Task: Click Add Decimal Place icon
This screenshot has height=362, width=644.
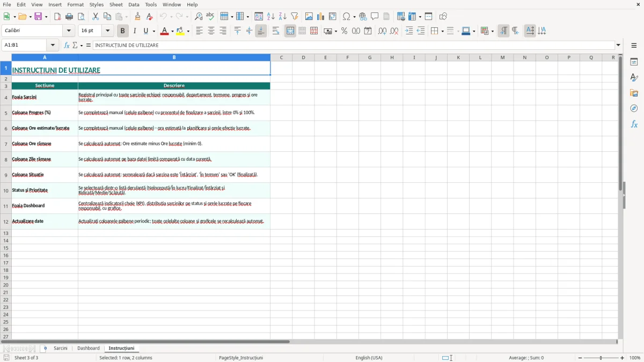Action: 383,31
